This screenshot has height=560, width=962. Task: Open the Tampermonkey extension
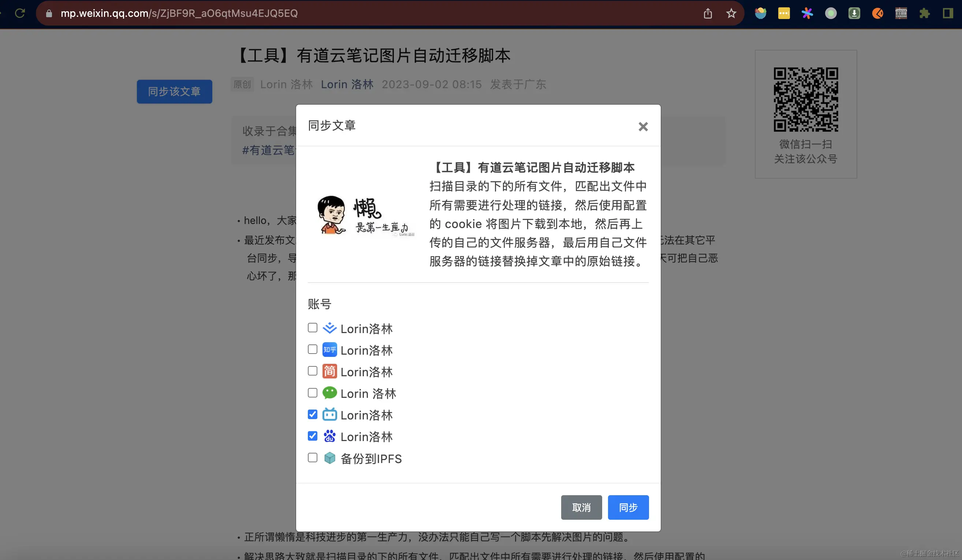click(x=901, y=14)
